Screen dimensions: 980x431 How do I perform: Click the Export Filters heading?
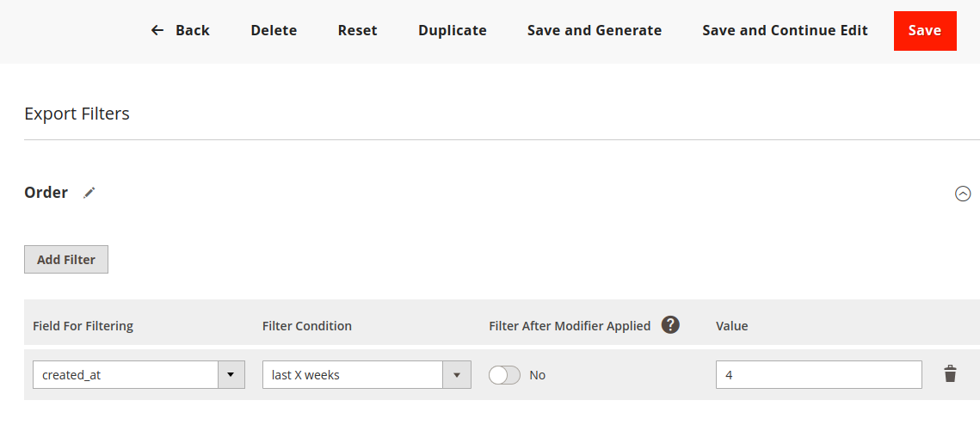(77, 114)
